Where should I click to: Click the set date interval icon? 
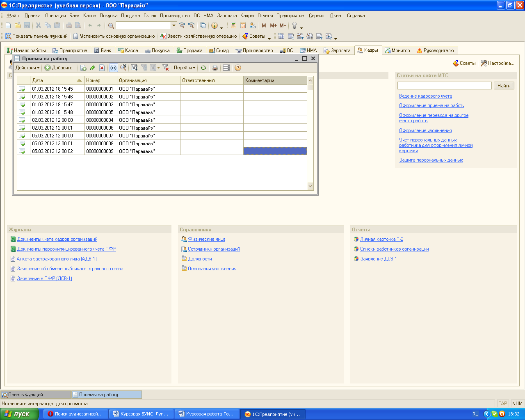click(x=113, y=68)
